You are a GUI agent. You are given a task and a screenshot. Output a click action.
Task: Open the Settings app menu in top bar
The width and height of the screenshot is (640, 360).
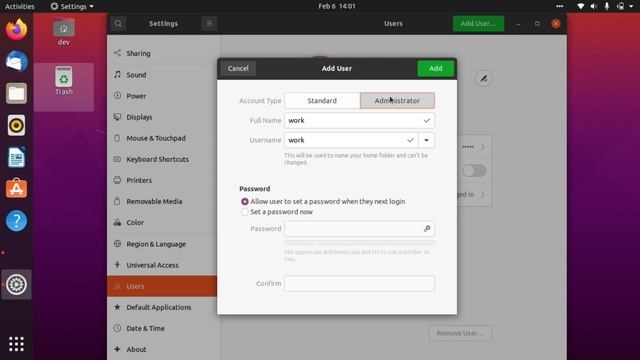72,6
